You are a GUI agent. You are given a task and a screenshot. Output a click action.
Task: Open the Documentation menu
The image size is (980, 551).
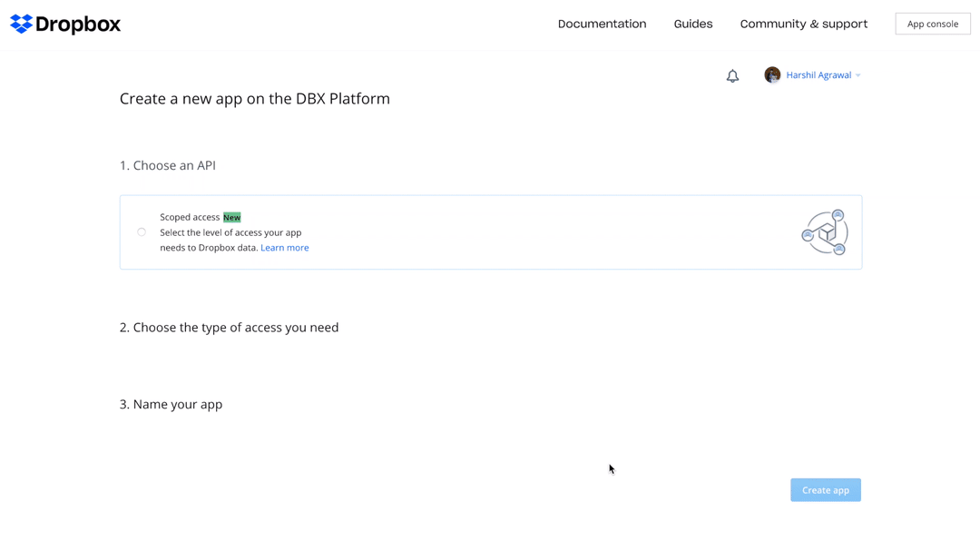point(602,24)
